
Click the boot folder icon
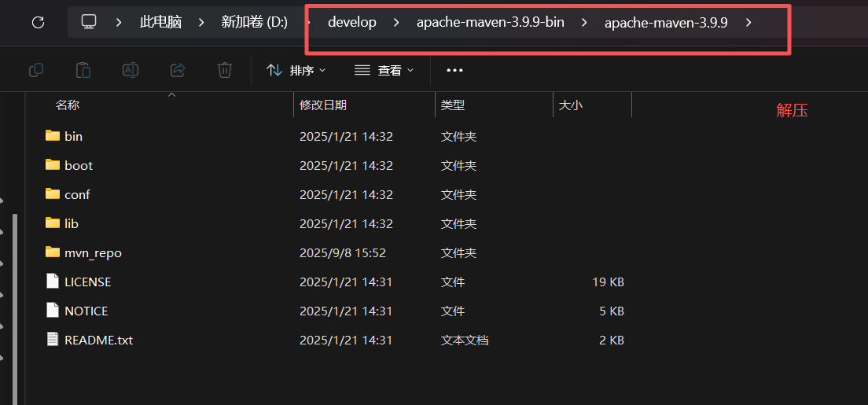click(53, 165)
